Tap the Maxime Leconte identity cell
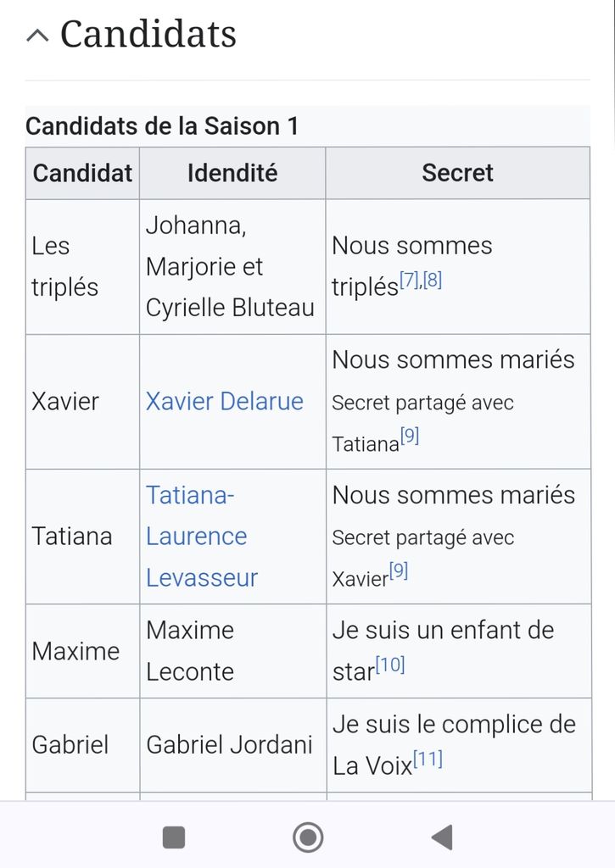Viewport: 615px width, 868px height. pos(191,651)
